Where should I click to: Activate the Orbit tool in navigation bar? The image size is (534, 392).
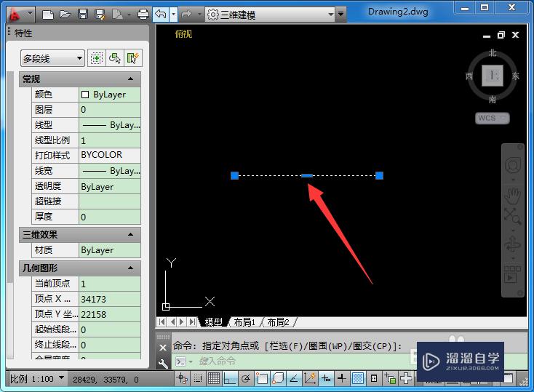coord(513,245)
